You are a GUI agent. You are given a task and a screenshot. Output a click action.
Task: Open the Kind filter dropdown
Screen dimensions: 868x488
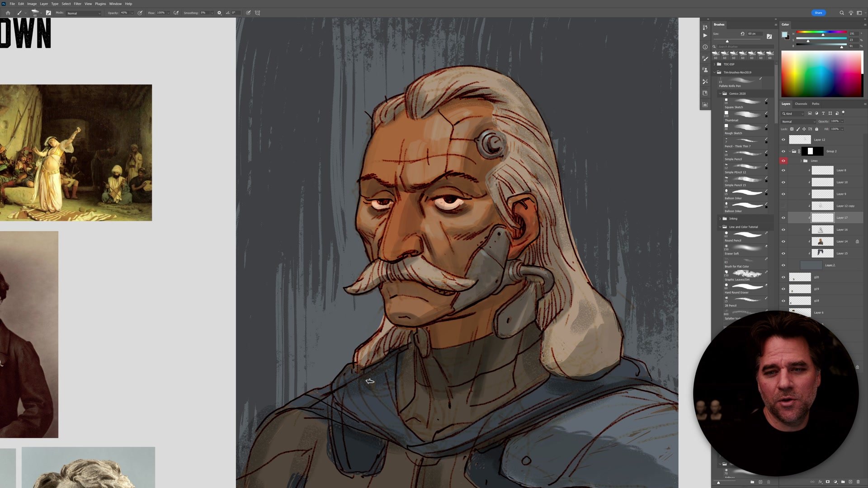point(793,113)
